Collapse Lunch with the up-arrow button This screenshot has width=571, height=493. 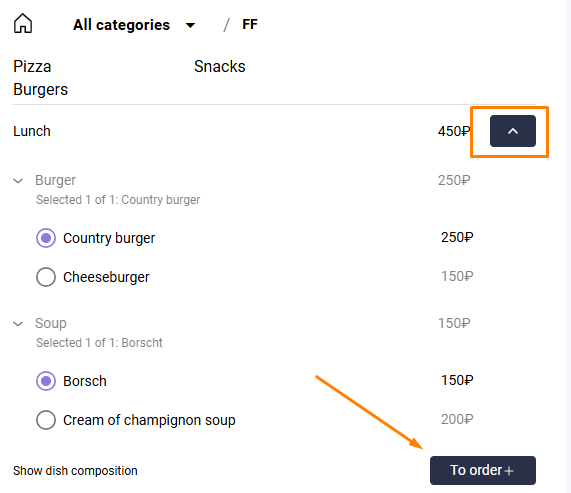513,131
